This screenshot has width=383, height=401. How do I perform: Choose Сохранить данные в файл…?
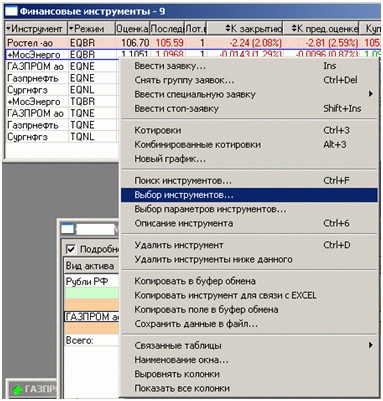click(249, 323)
